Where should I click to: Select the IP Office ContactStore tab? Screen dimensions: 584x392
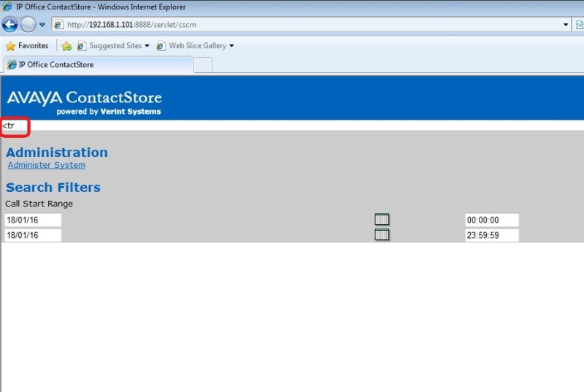tap(99, 64)
